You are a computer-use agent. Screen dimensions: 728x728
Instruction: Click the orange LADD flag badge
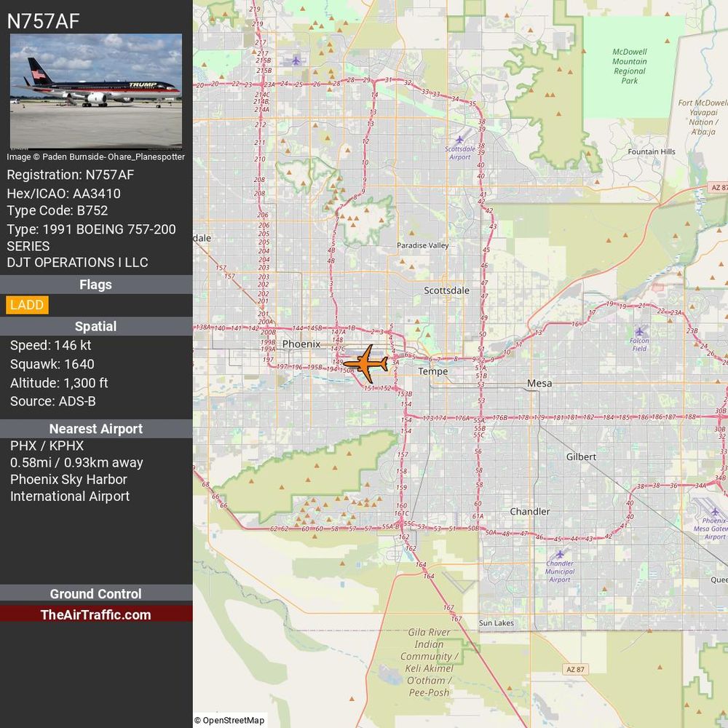coord(27,305)
